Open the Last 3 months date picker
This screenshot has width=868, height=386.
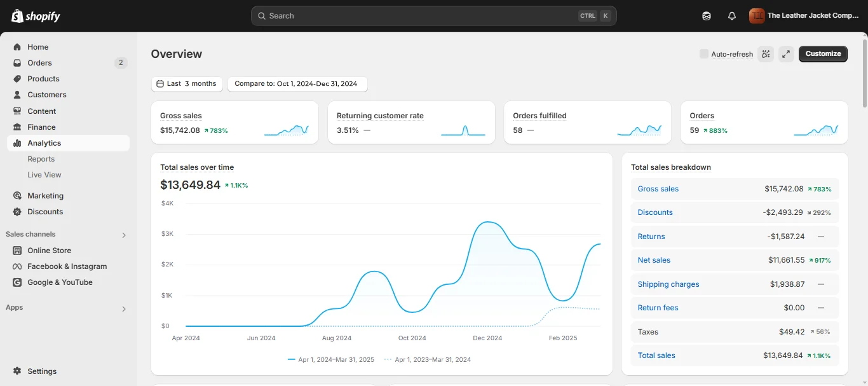point(187,84)
